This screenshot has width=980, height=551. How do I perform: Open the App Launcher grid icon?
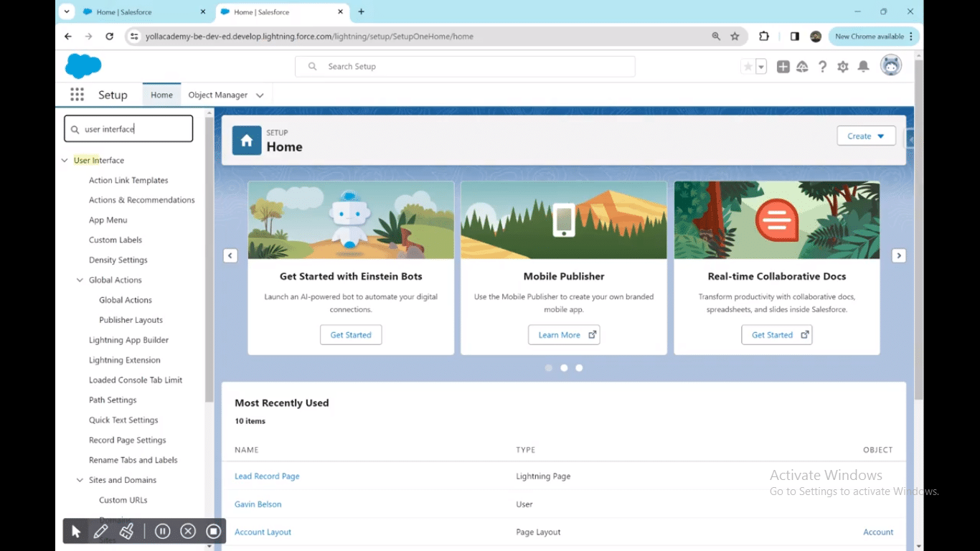pyautogui.click(x=77, y=95)
